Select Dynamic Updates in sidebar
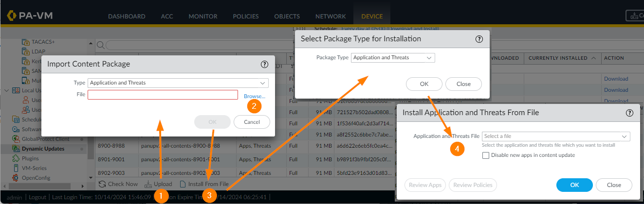Image resolution: width=644 pixels, height=204 pixels. pos(43,149)
